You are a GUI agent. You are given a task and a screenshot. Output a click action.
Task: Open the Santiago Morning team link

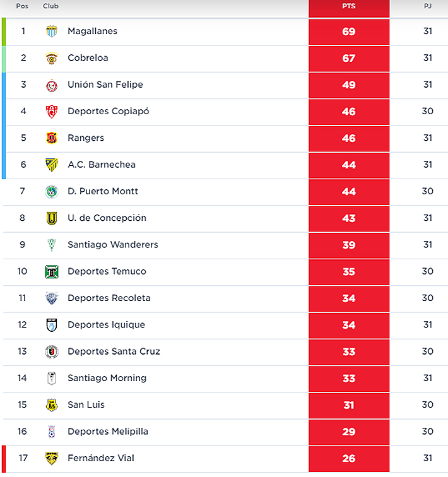(107, 378)
